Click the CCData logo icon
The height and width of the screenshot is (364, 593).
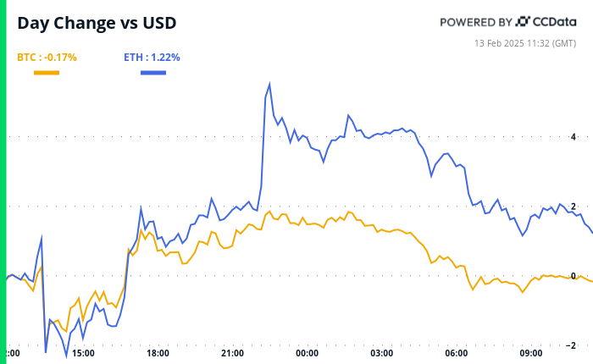(523, 22)
